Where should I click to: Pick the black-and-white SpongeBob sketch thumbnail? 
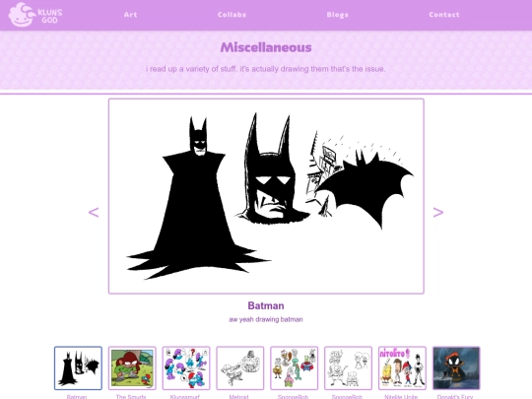[x=348, y=368]
